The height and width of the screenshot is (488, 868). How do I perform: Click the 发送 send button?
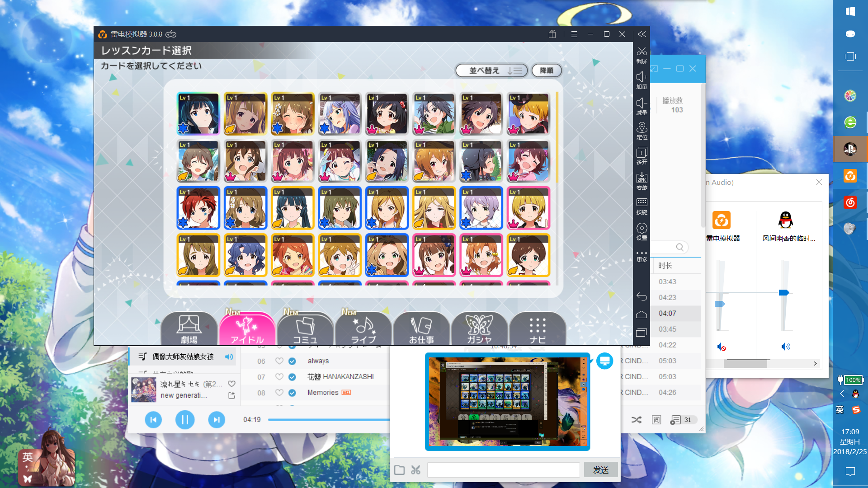click(601, 470)
